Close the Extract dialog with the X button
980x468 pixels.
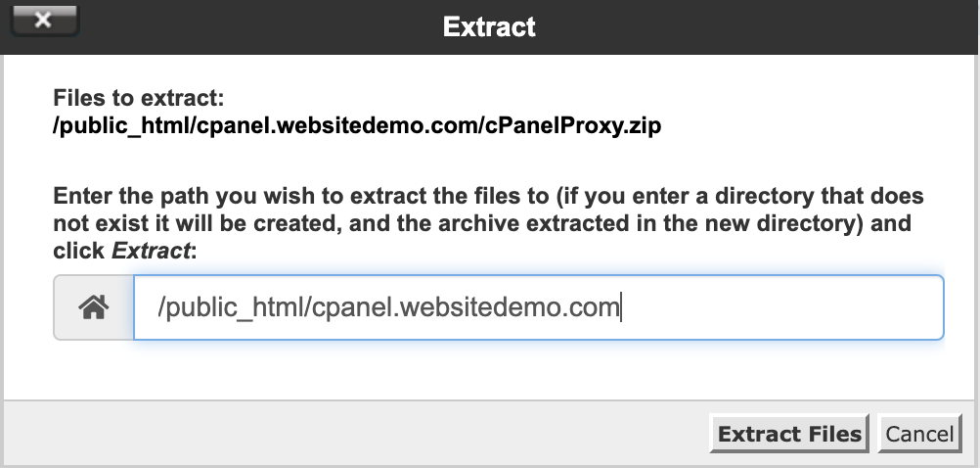click(x=42, y=21)
